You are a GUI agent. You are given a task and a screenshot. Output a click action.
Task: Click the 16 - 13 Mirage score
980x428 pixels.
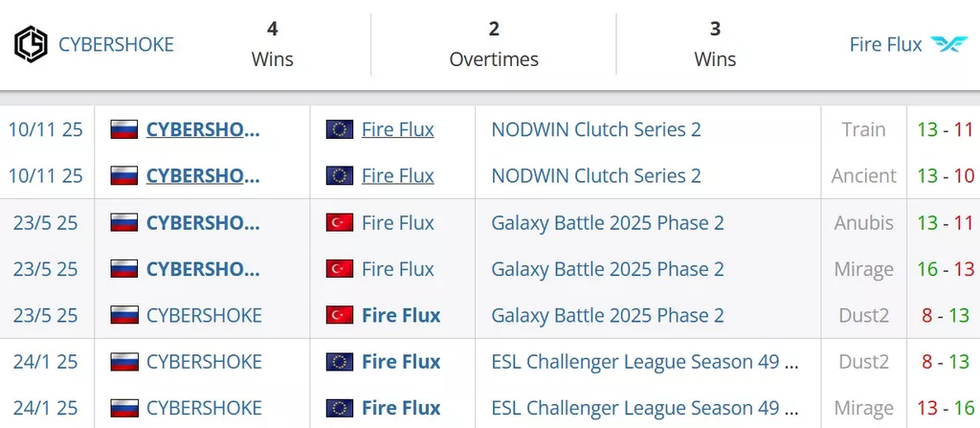tap(945, 269)
